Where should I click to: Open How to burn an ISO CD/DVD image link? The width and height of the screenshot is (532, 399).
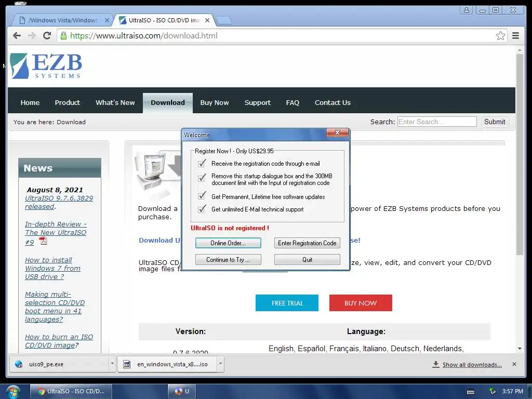click(59, 341)
